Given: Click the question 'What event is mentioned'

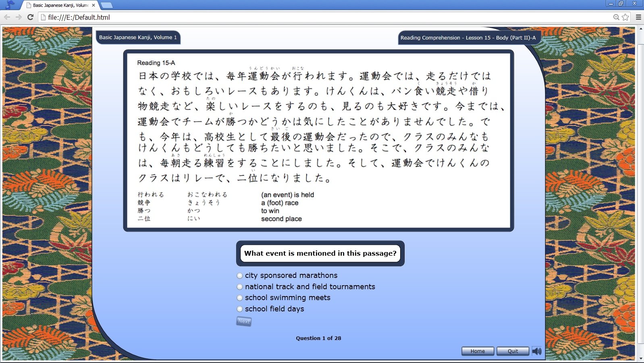Looking at the screenshot, I should click(x=320, y=253).
